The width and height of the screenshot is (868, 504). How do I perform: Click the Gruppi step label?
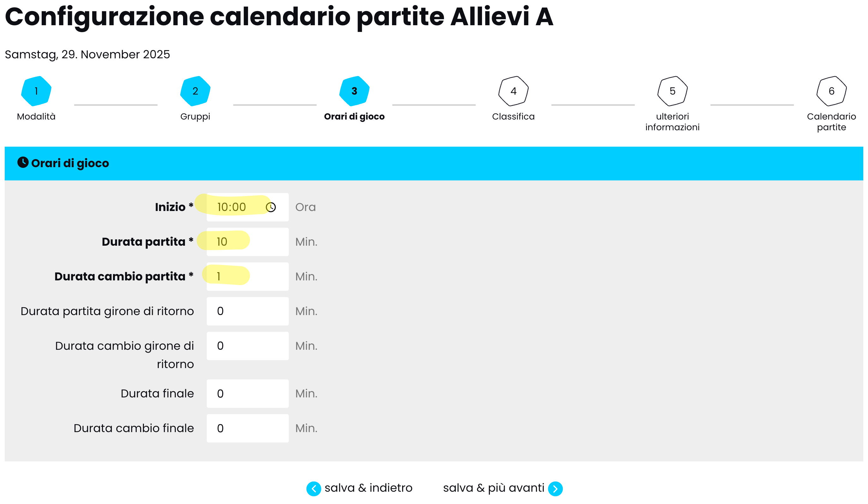coord(195,117)
